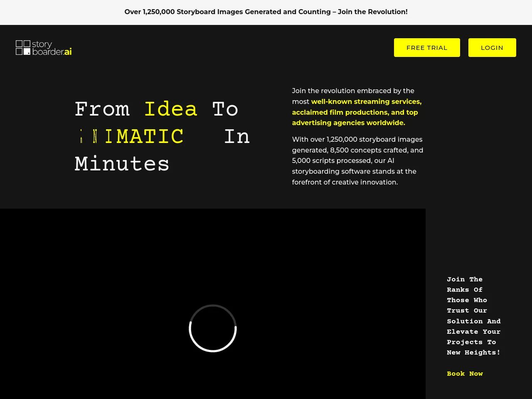This screenshot has height=399, width=532.
Task: Open the LOGIN page
Action: [x=492, y=48]
